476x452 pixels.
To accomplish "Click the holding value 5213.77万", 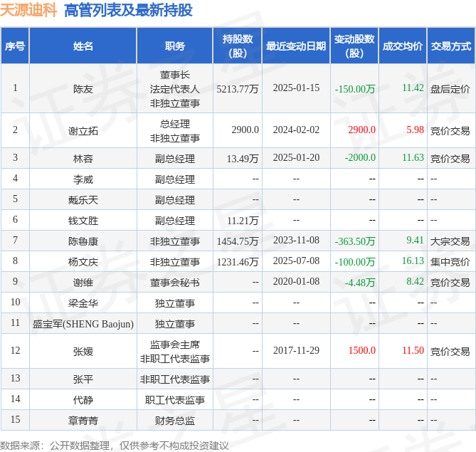I will [238, 89].
